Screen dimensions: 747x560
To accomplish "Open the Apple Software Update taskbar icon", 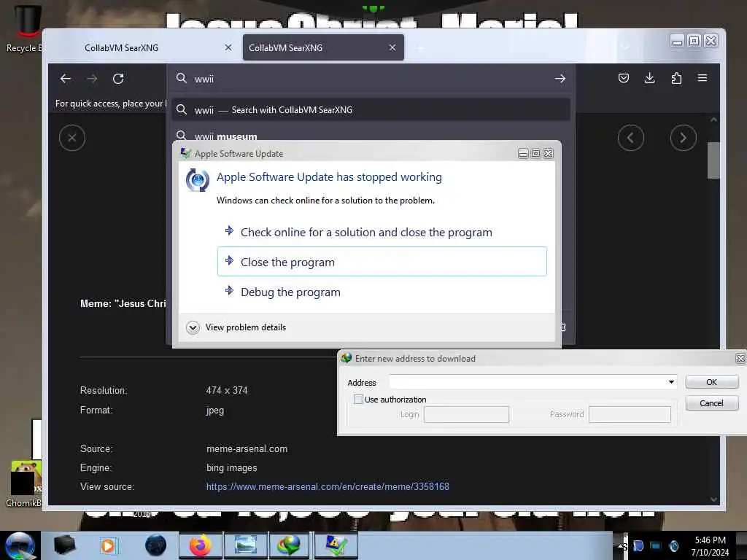I will [336, 545].
